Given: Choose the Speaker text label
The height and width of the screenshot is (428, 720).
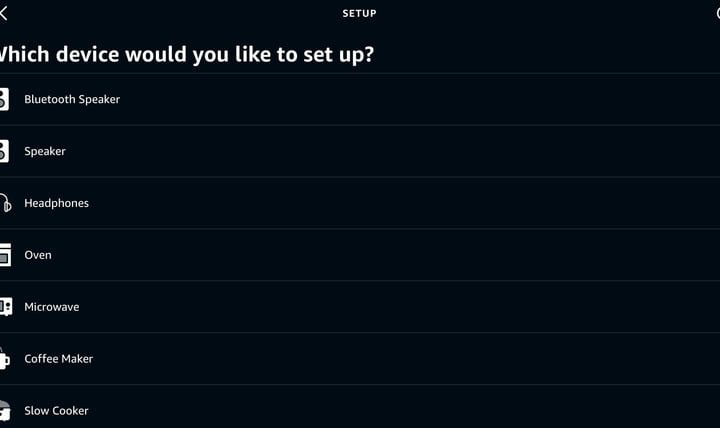Looking at the screenshot, I should tap(45, 151).
